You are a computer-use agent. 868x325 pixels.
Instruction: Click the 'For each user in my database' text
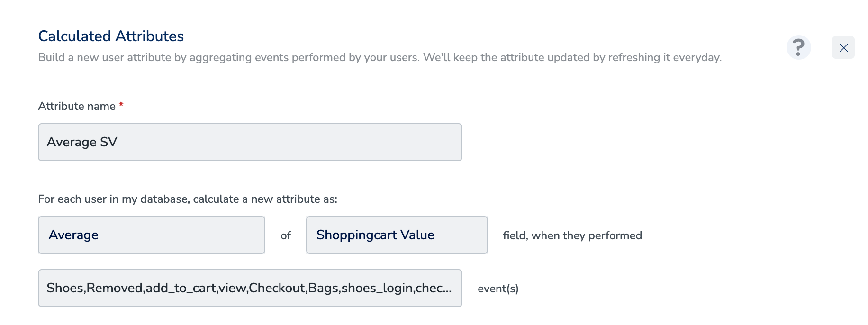click(x=187, y=199)
